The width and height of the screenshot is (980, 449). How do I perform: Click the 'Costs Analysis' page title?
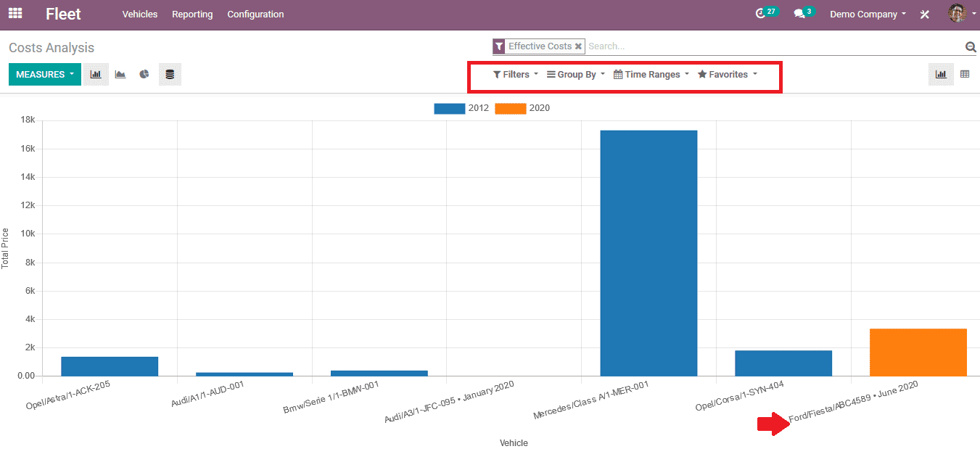pos(52,48)
